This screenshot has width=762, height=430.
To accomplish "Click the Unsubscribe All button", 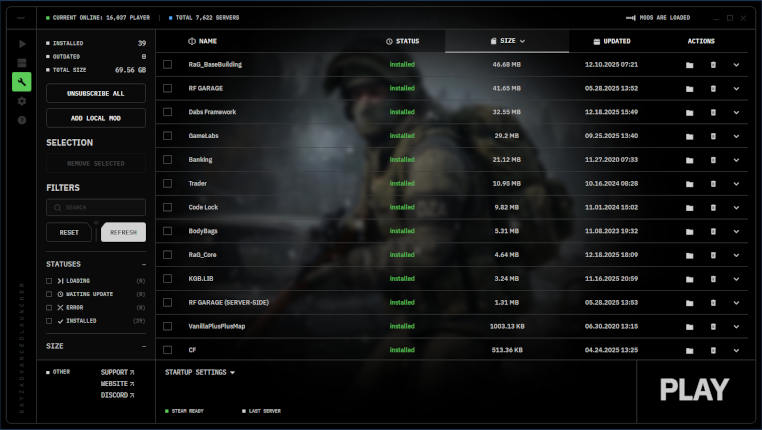I will [96, 93].
